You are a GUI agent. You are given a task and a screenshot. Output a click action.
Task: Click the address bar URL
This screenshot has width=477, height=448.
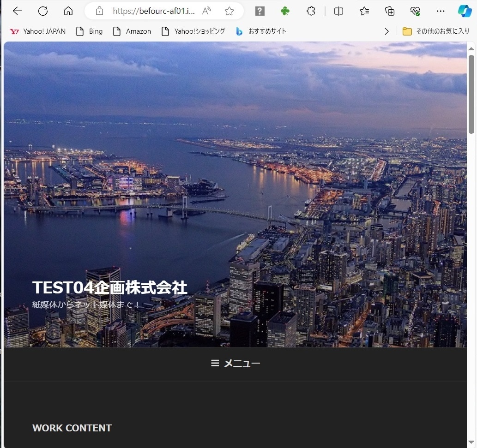pyautogui.click(x=154, y=11)
